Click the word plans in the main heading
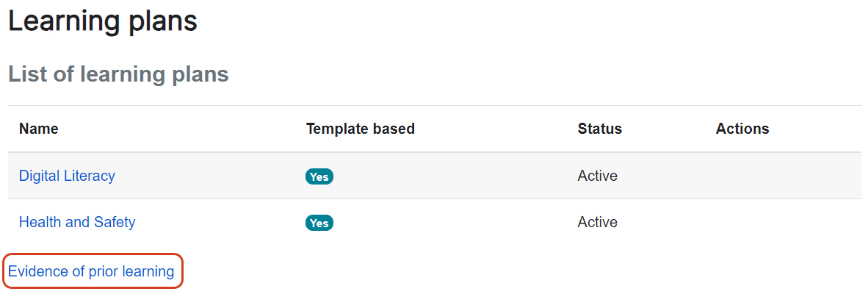Image resolution: width=868 pixels, height=297 pixels. pos(160,21)
